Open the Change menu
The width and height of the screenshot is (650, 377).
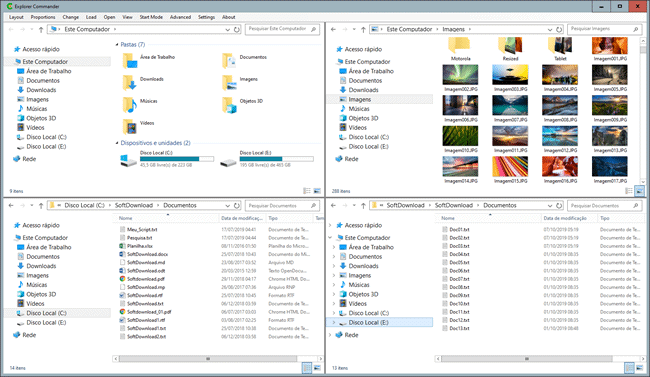[x=70, y=17]
